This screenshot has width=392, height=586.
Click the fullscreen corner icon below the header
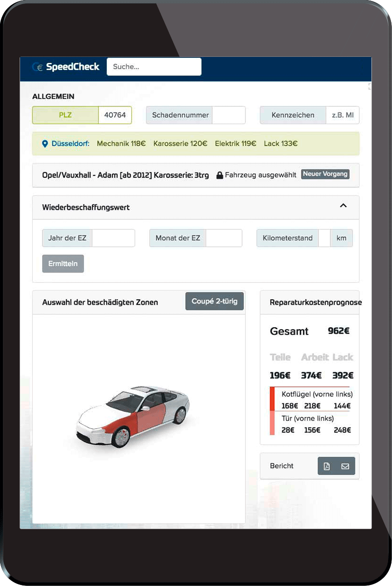(x=369, y=87)
